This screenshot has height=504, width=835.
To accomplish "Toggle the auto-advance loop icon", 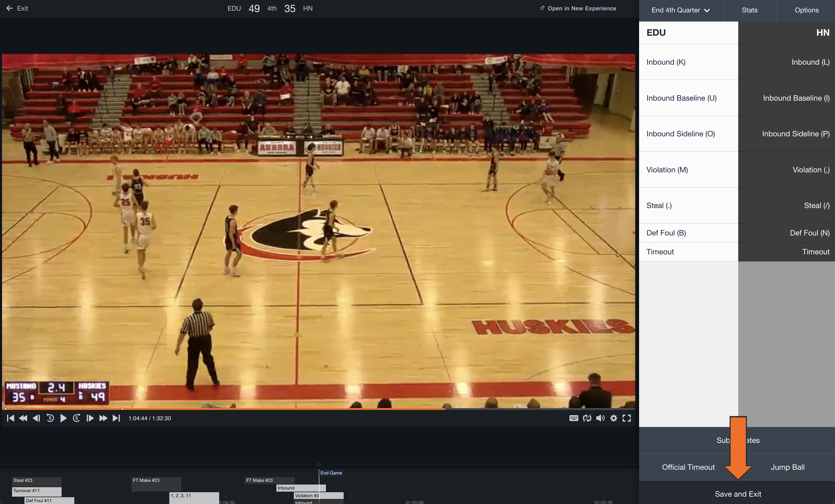I will 587,418.
